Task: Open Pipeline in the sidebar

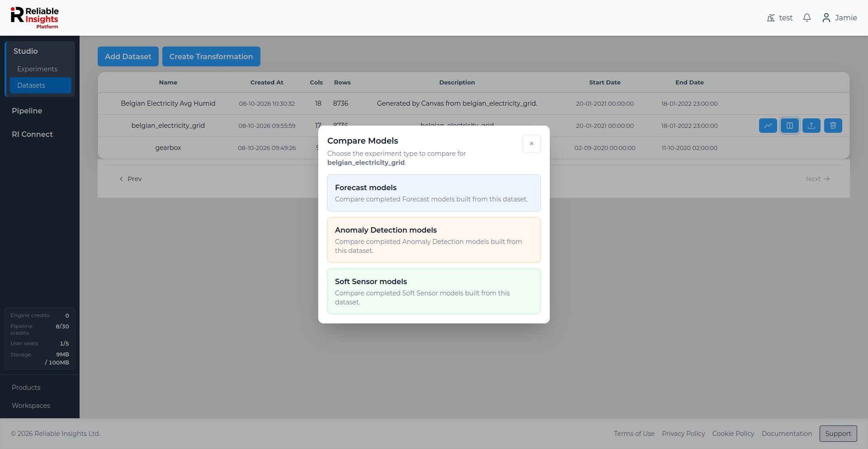Action: [27, 111]
